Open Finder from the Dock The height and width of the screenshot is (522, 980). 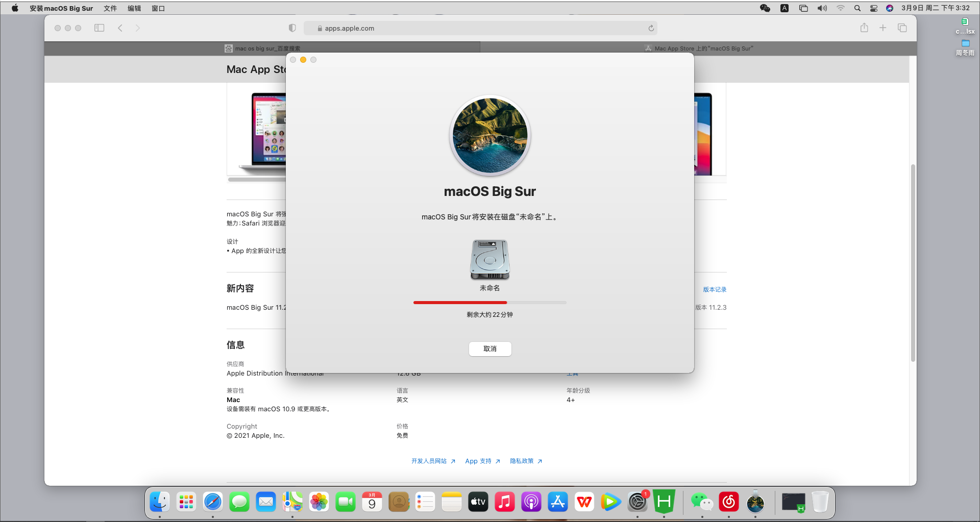tap(160, 502)
